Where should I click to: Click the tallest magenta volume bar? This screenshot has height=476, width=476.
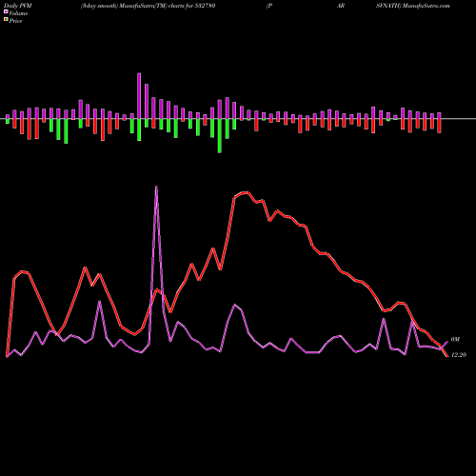139,96
